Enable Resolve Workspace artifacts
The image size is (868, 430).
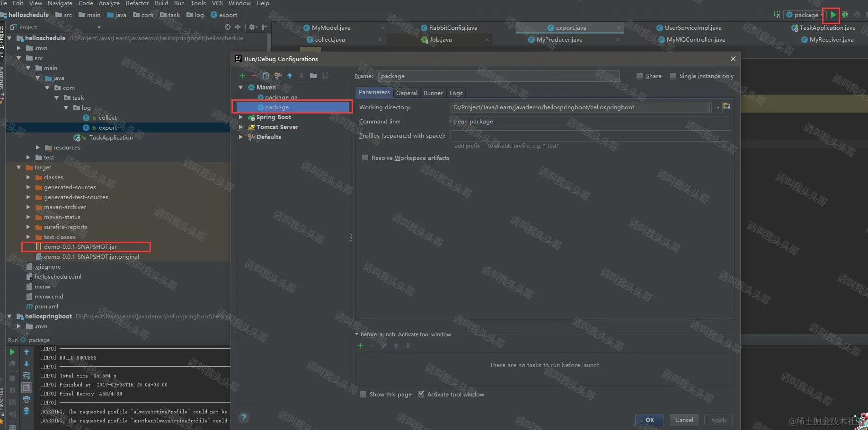click(x=365, y=158)
